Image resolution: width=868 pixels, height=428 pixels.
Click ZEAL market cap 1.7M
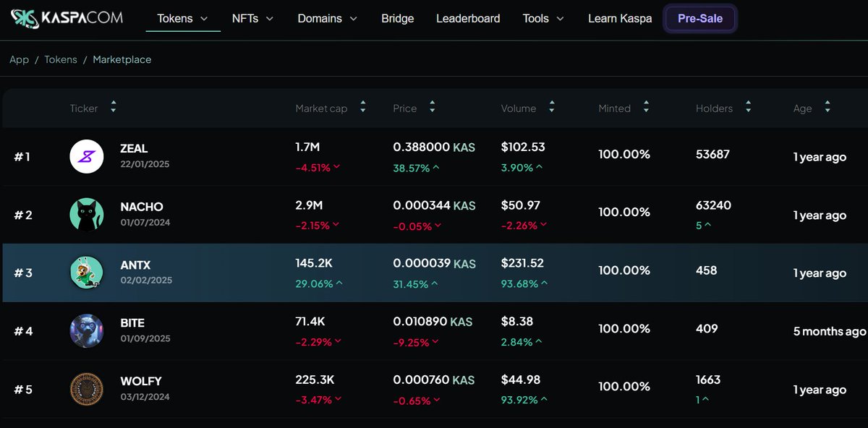[307, 147]
